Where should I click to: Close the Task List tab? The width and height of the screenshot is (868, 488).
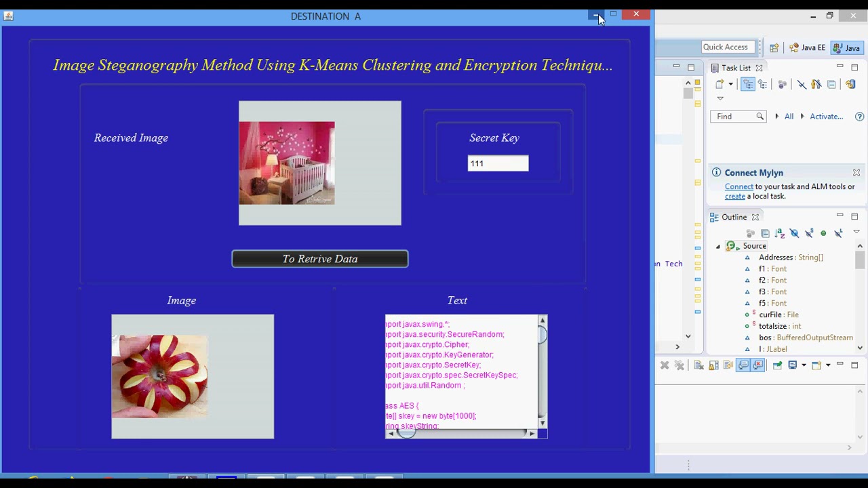pos(759,68)
